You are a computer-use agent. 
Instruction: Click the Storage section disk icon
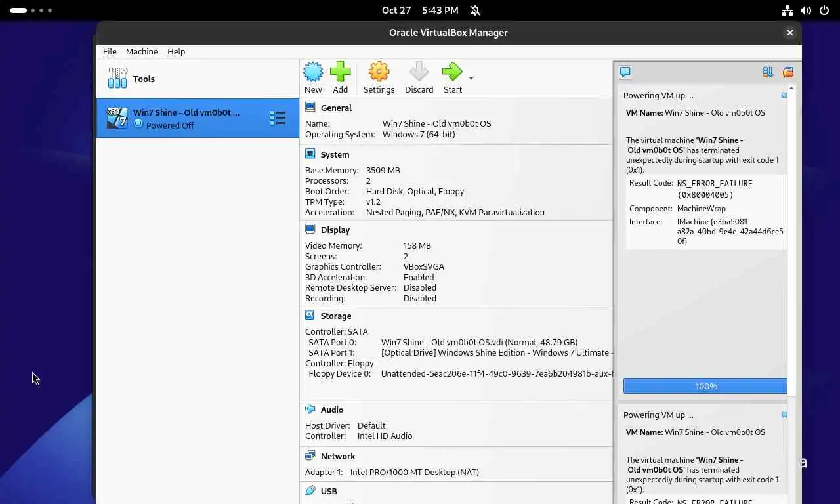pos(310,315)
